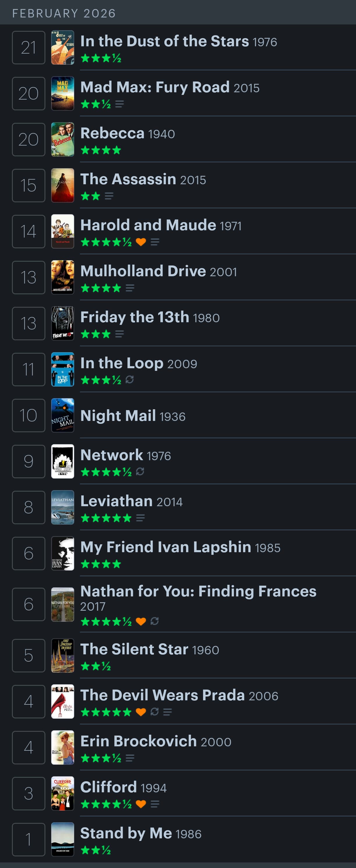Click the heart on Nathan for You: Finding Frances
This screenshot has height=868, width=356.
tap(141, 621)
